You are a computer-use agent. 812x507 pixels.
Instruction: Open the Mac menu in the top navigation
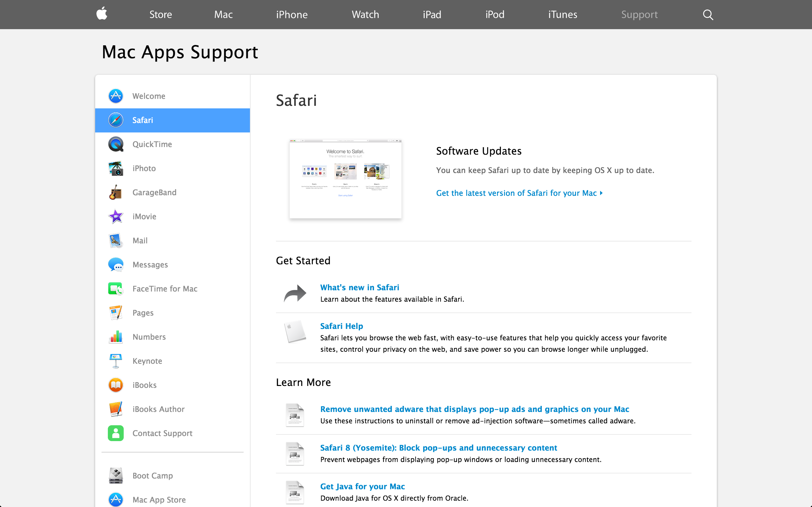click(x=224, y=15)
